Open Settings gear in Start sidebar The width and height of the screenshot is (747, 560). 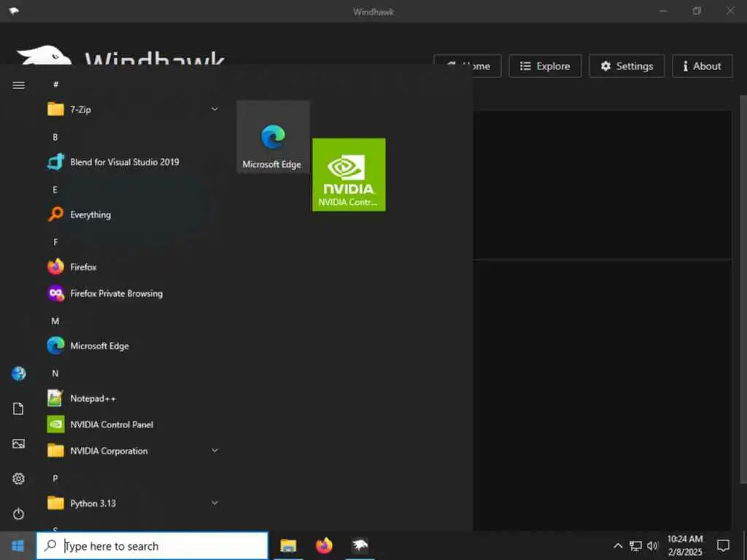pos(18,478)
